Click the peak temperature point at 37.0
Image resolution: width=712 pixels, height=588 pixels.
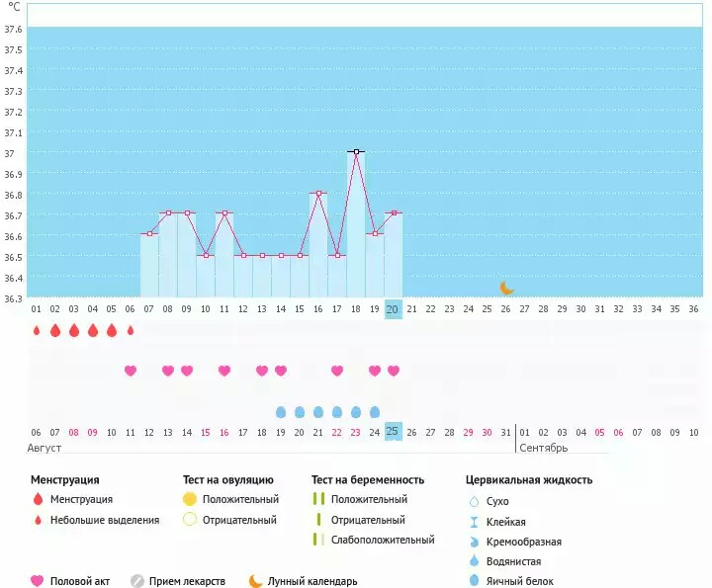[x=356, y=151]
